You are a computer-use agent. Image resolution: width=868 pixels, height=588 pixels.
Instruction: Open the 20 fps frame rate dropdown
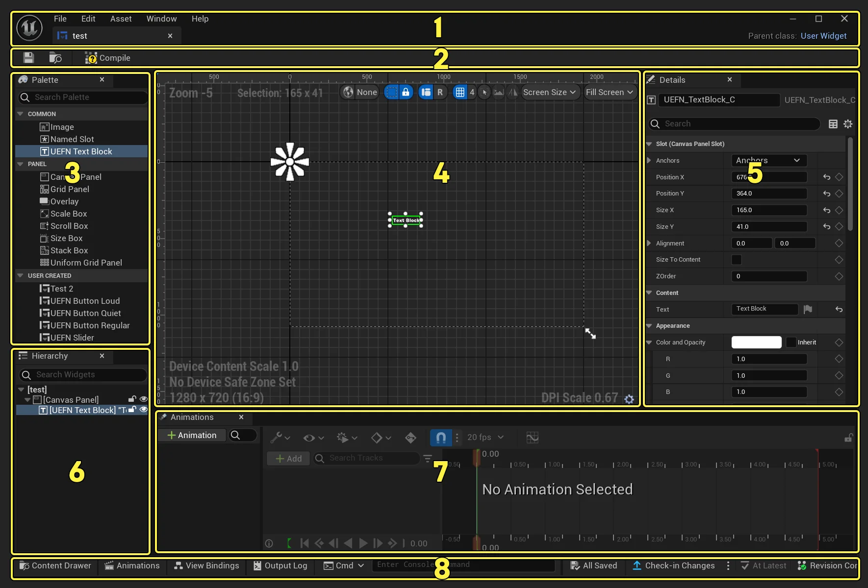tap(485, 437)
